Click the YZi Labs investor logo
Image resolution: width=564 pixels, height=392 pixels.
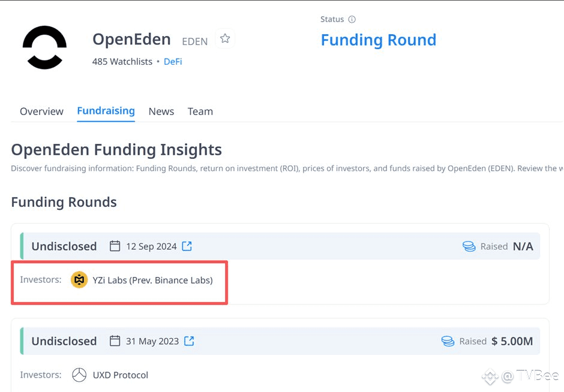[79, 280]
